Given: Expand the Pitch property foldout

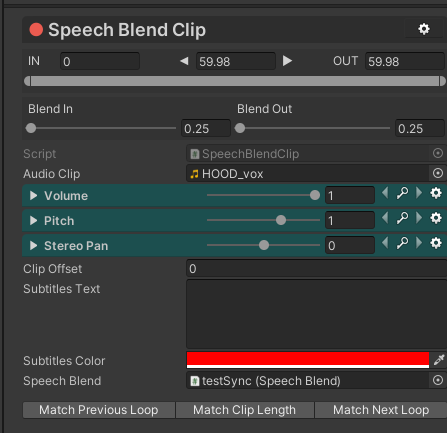Looking at the screenshot, I should [33, 220].
